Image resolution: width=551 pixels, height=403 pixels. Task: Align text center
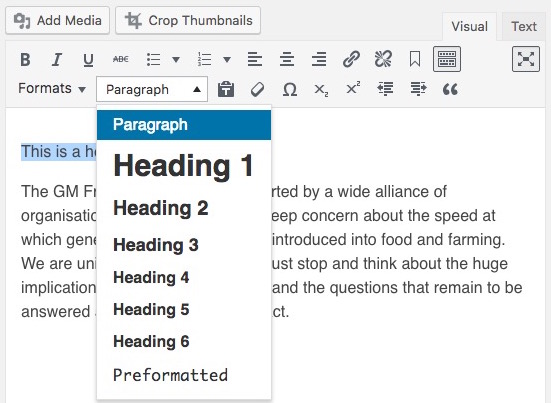point(287,59)
